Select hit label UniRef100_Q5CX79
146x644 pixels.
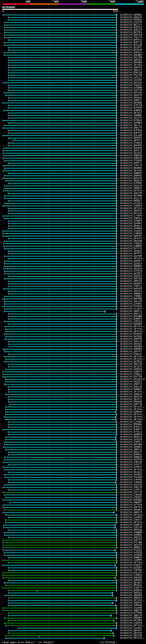coord(131,364)
